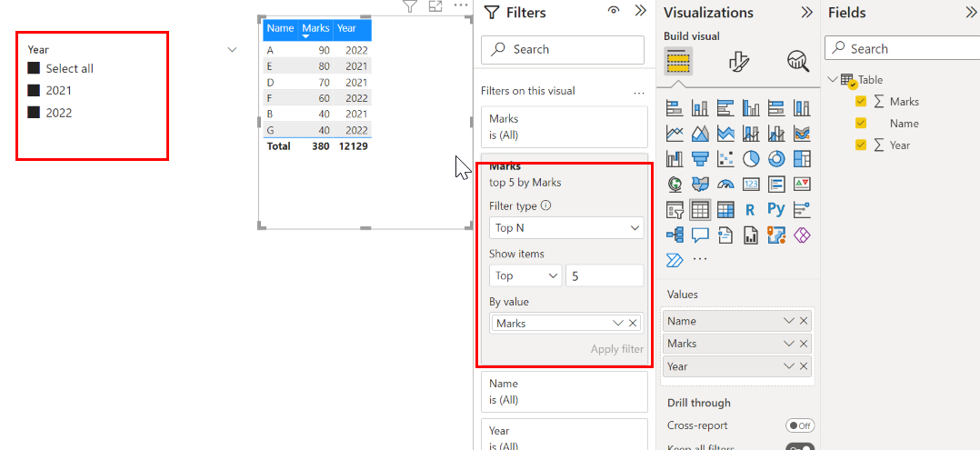Collapse the Table node in Fields
The height and width of the screenshot is (450, 980).
point(833,79)
